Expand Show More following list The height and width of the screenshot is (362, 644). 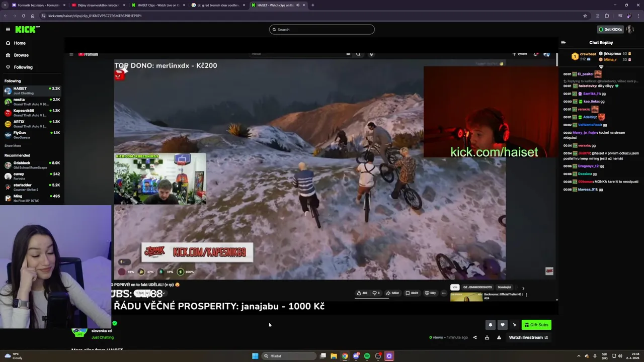(x=13, y=146)
